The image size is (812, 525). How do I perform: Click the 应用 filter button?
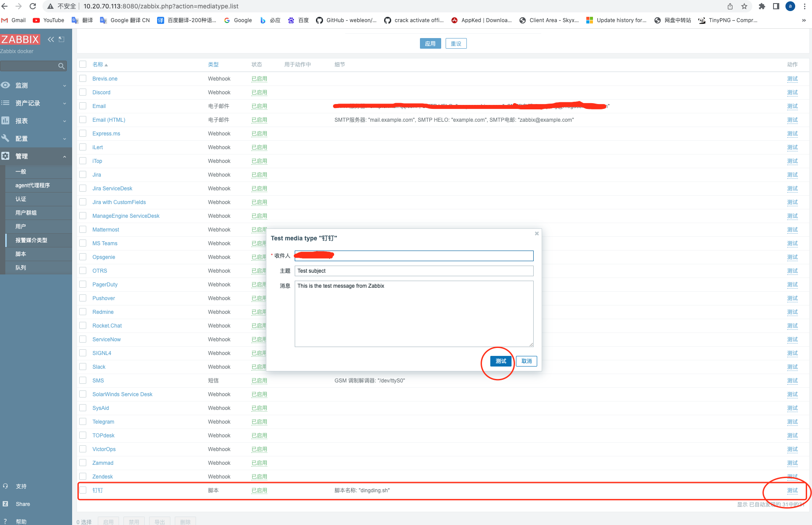pos(430,43)
